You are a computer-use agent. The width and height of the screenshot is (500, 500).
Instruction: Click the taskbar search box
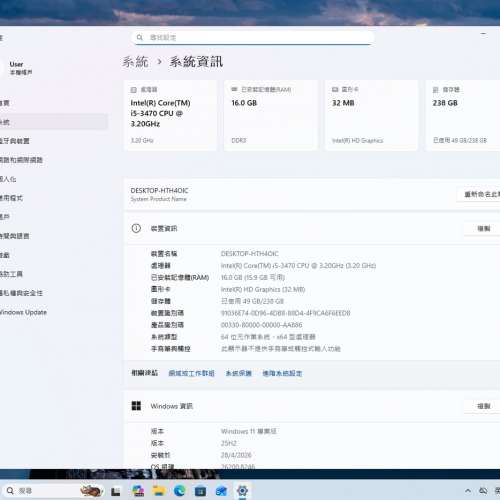(x=53, y=491)
